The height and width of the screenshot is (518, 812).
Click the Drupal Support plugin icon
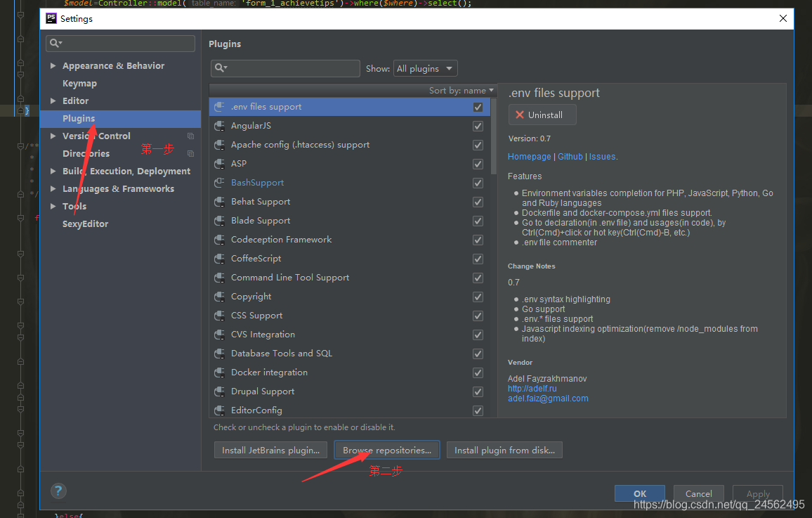point(220,391)
